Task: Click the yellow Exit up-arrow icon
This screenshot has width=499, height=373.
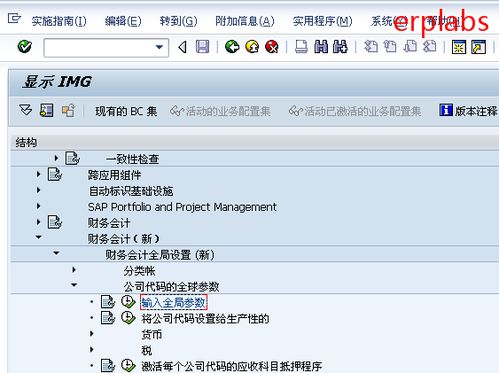Action: tap(252, 47)
